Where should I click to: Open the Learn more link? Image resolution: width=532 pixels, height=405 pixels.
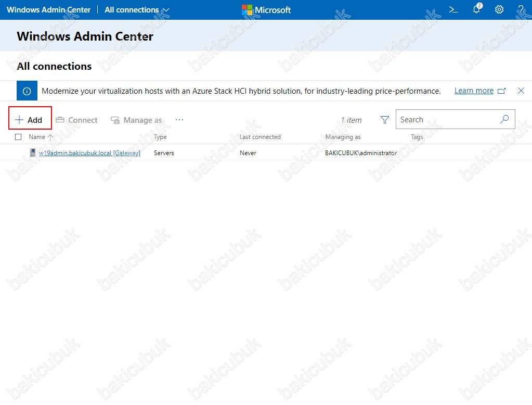(474, 91)
